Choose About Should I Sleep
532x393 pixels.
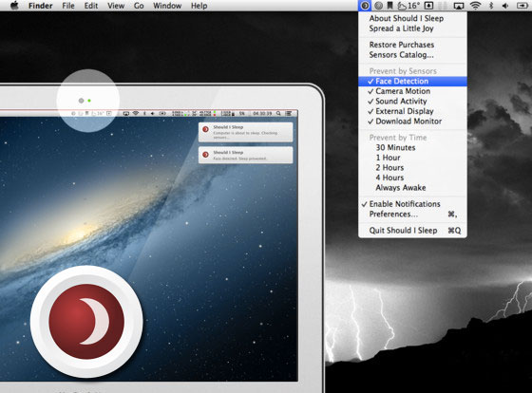point(412,18)
